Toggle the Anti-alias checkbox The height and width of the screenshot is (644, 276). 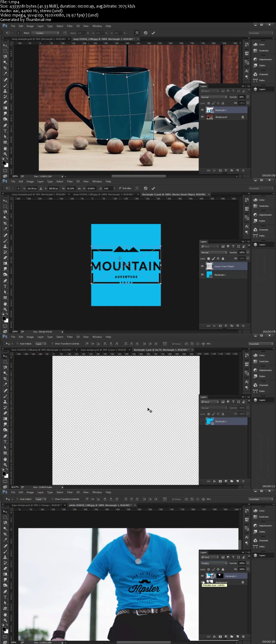[120, 188]
